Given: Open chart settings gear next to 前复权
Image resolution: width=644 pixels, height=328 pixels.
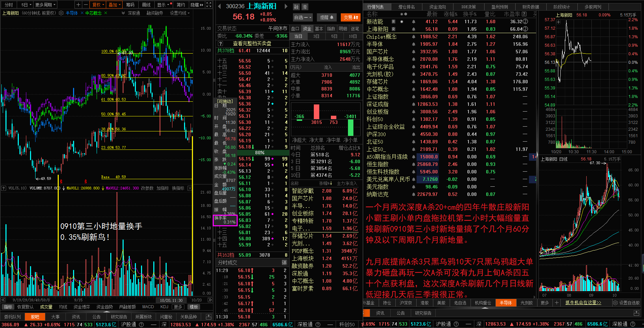Looking at the screenshot, I should pyautogui.click(x=61, y=13).
